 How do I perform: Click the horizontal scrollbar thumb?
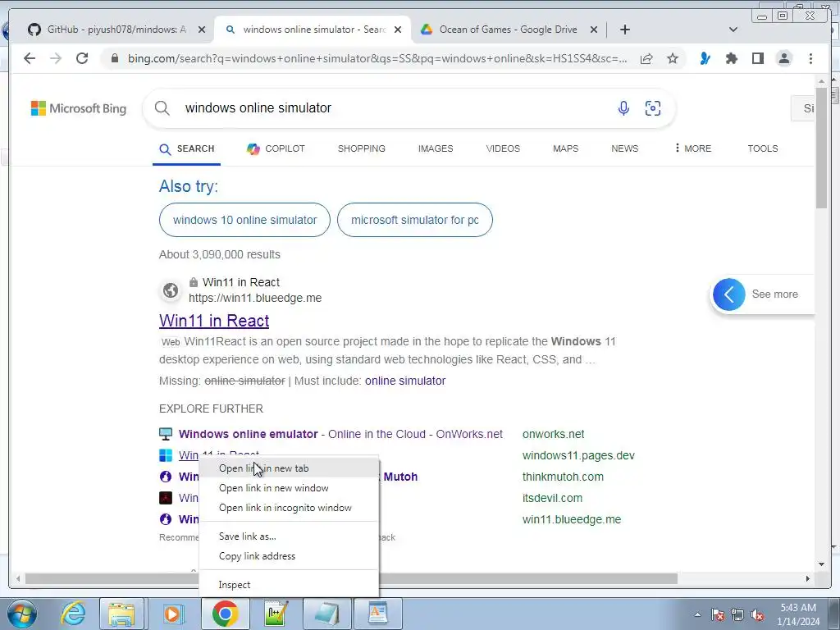pyautogui.click(x=351, y=578)
